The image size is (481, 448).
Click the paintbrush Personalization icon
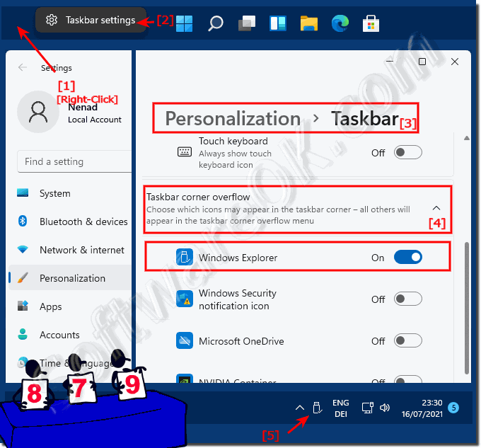click(x=23, y=277)
